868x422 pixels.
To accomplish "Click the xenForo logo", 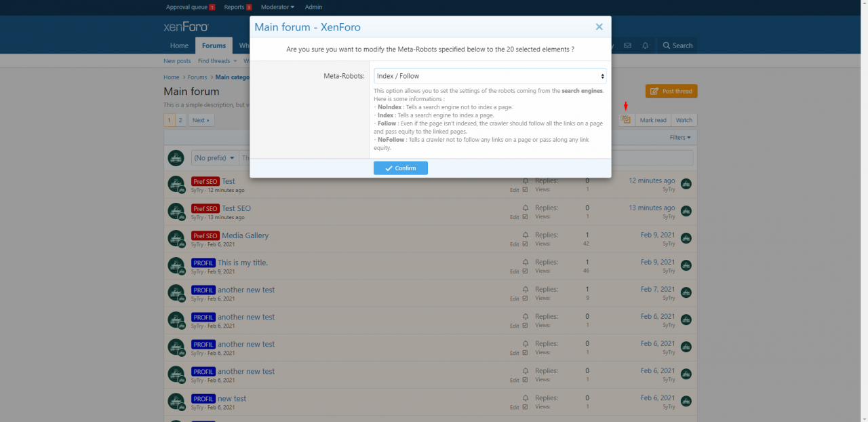I will 186,27.
